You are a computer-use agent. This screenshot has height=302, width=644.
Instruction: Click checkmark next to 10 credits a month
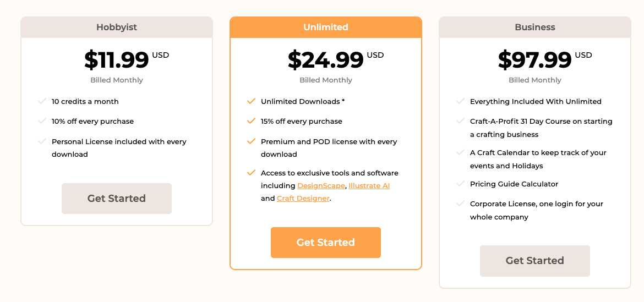(x=42, y=101)
